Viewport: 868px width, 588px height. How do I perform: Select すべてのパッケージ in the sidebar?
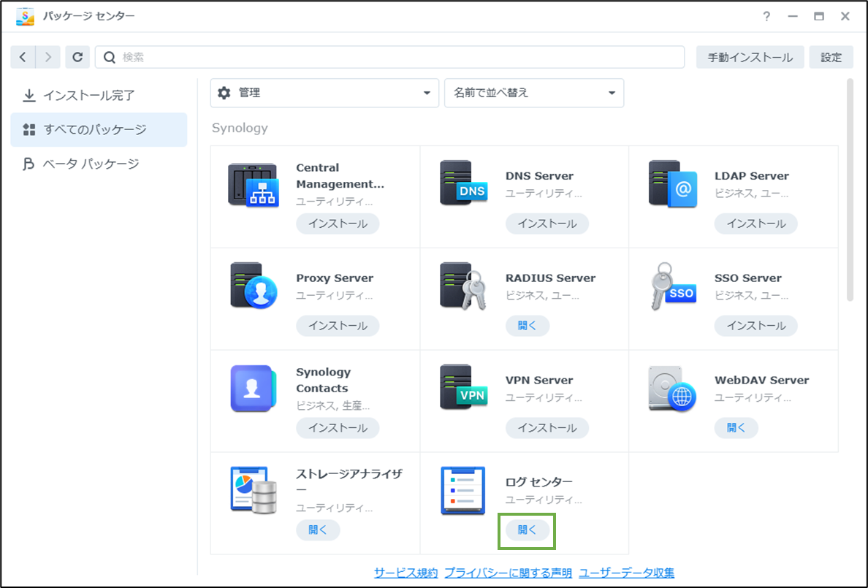(x=99, y=129)
